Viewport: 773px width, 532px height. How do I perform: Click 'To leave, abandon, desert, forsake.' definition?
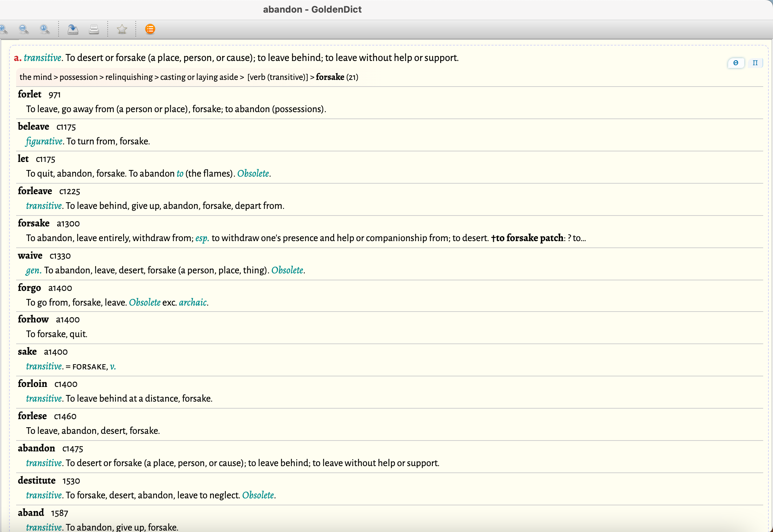coord(93,431)
